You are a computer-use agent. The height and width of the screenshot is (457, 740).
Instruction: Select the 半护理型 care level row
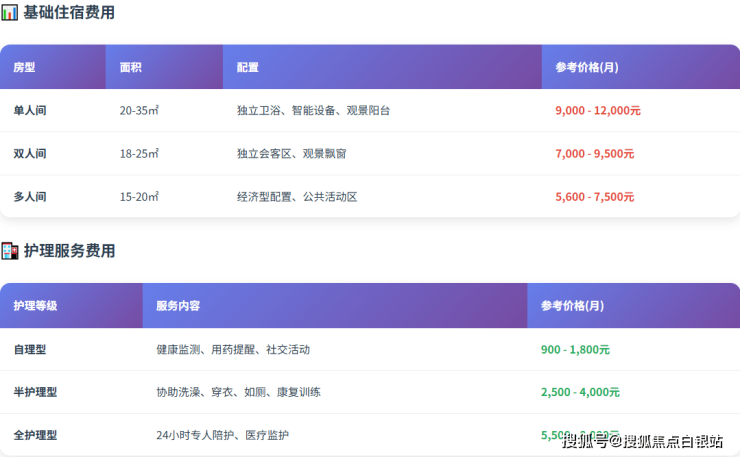point(35,392)
